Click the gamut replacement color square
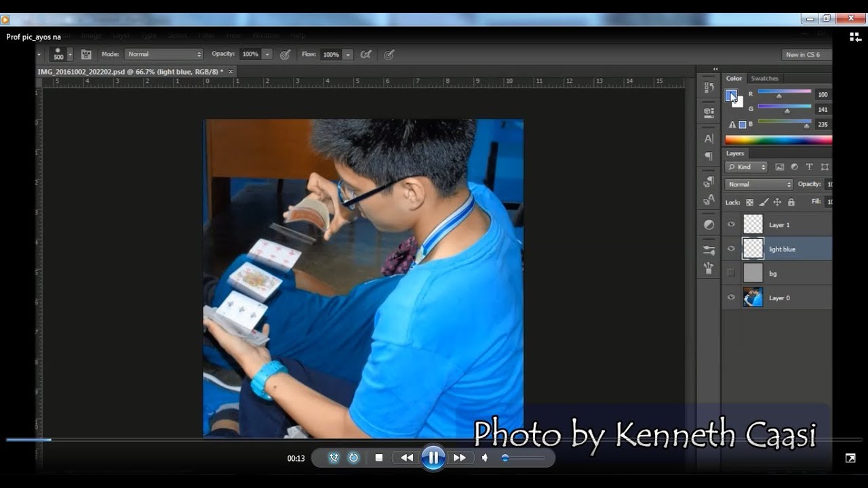Screen dimensions: 868x488 (x=743, y=125)
